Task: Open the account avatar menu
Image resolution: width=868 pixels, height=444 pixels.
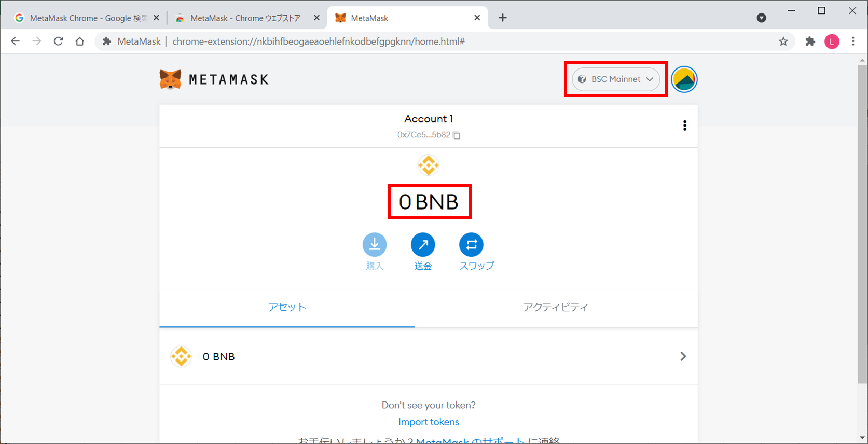Action: [684, 79]
